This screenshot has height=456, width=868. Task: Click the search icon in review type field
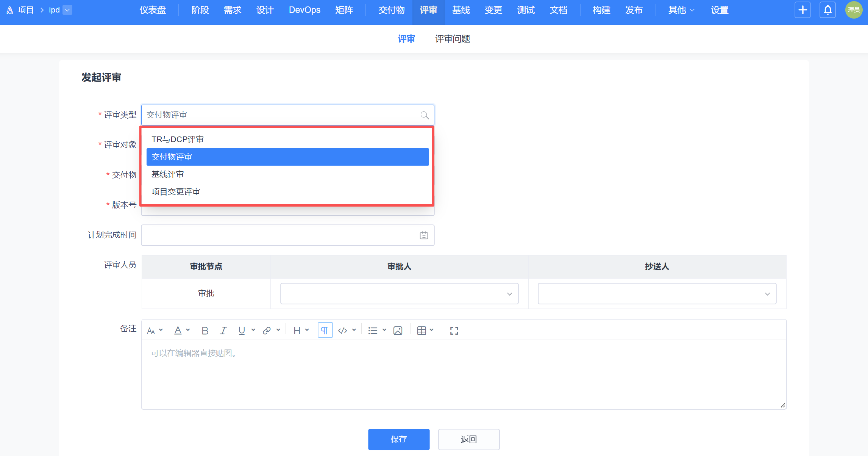pos(425,115)
